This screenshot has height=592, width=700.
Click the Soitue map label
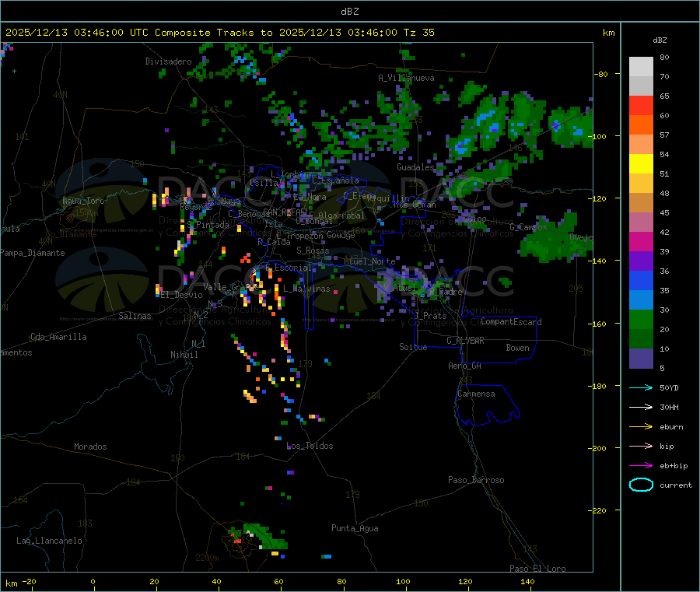pyautogui.click(x=413, y=347)
